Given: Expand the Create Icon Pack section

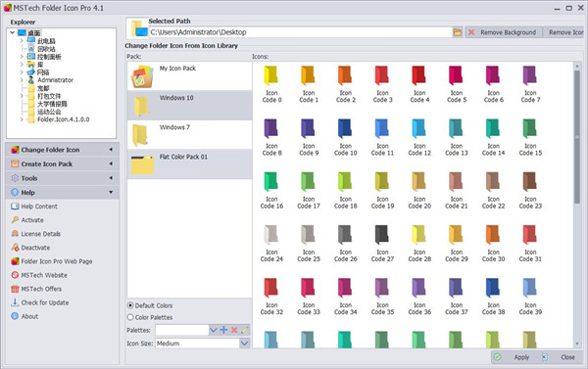Looking at the screenshot, I should point(63,164).
